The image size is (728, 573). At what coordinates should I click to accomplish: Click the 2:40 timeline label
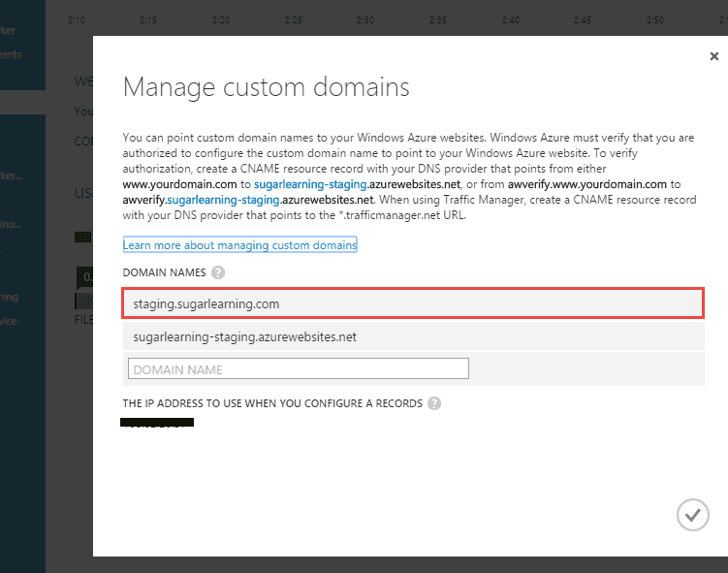tap(511, 19)
